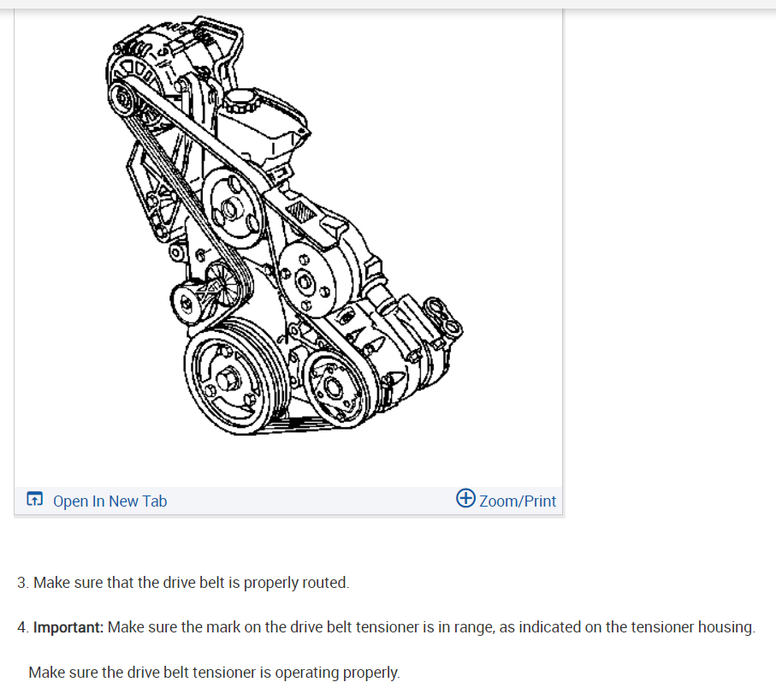Viewport: 776px width, 700px height.
Task: Click the bold 'Important:' label in step 4
Action: tap(68, 627)
